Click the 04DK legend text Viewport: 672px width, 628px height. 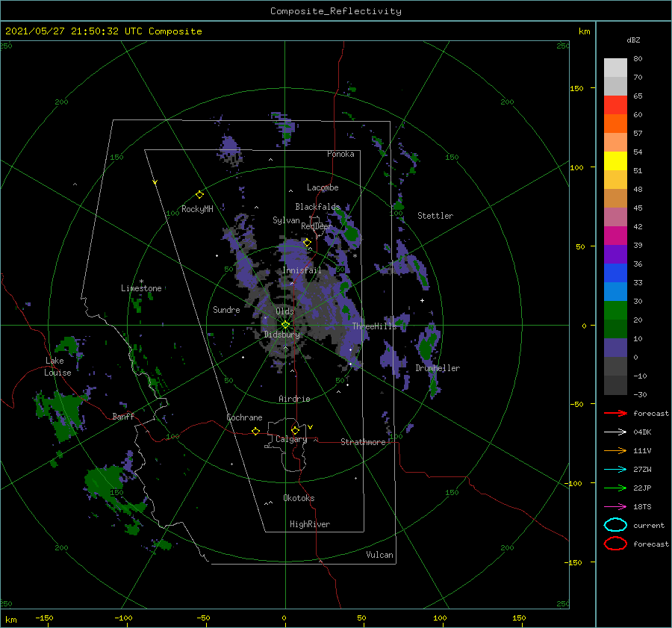[642, 432]
